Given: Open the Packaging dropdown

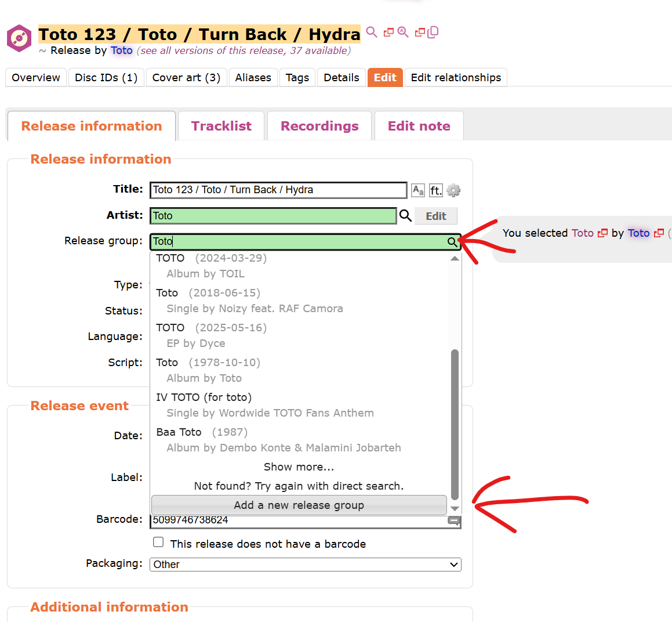Looking at the screenshot, I should click(305, 565).
